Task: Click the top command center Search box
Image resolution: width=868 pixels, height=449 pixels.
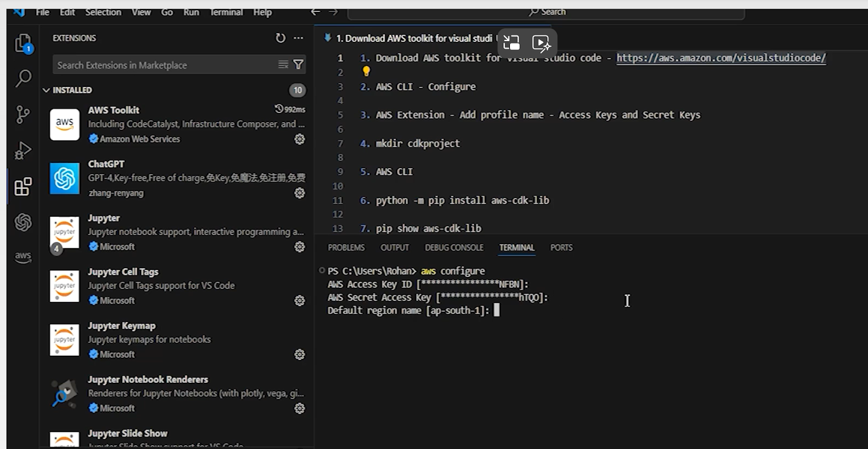Action: click(546, 11)
